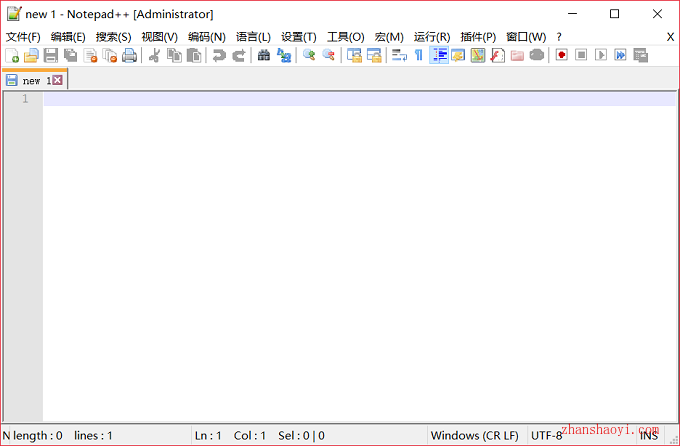Click line number 1 in the margin
The height and width of the screenshot is (446, 680).
click(25, 99)
